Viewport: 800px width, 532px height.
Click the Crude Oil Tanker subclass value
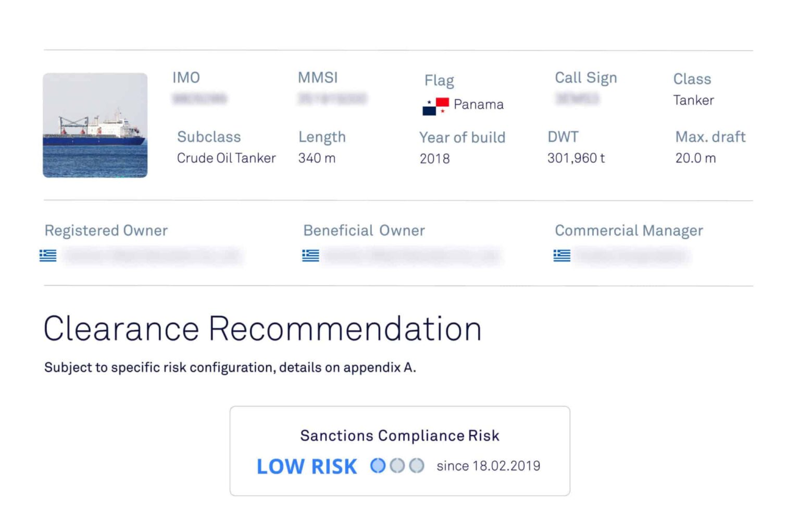pyautogui.click(x=226, y=158)
